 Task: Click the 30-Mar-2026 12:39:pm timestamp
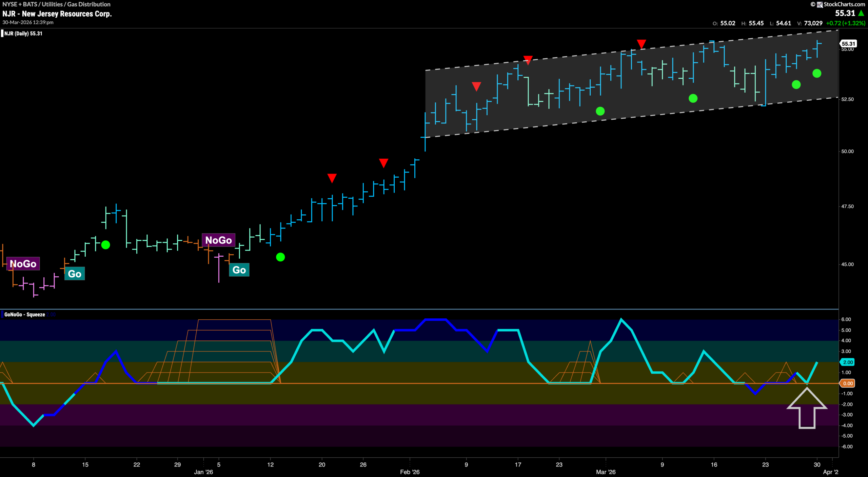point(28,22)
